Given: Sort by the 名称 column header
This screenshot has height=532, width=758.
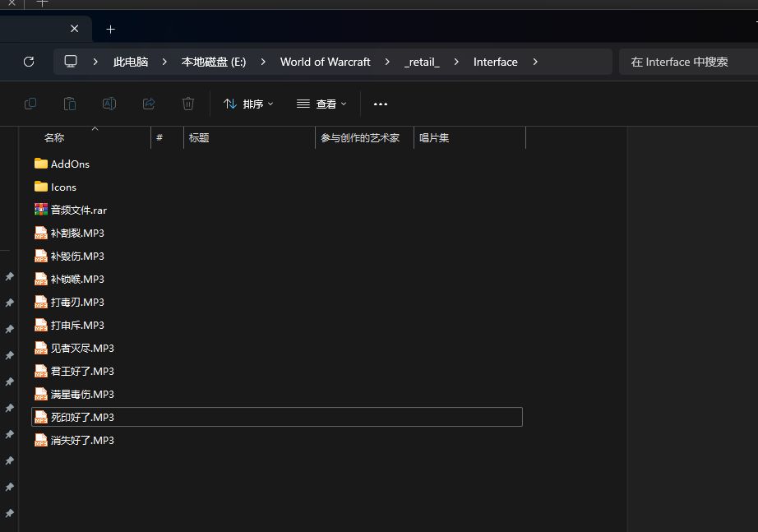Looking at the screenshot, I should pos(54,138).
